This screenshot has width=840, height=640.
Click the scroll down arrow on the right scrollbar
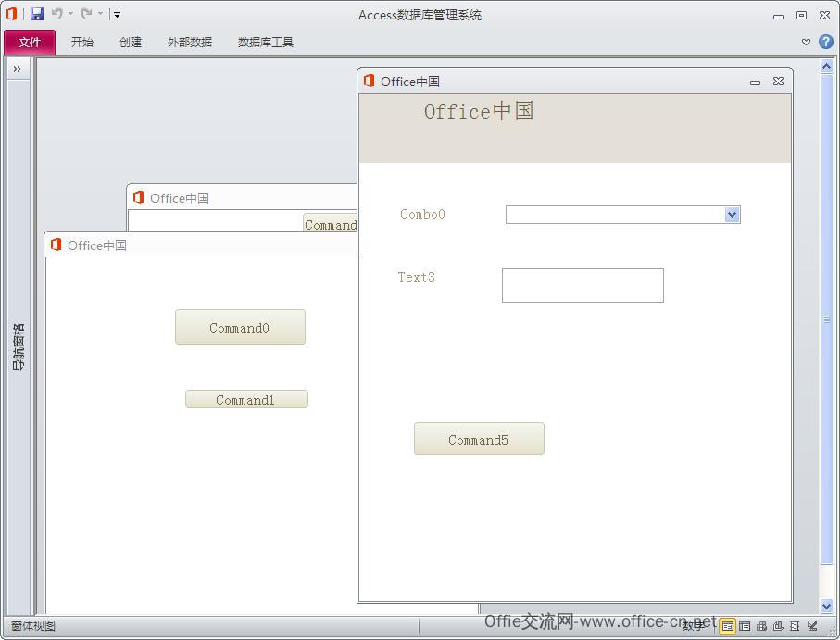tap(826, 606)
